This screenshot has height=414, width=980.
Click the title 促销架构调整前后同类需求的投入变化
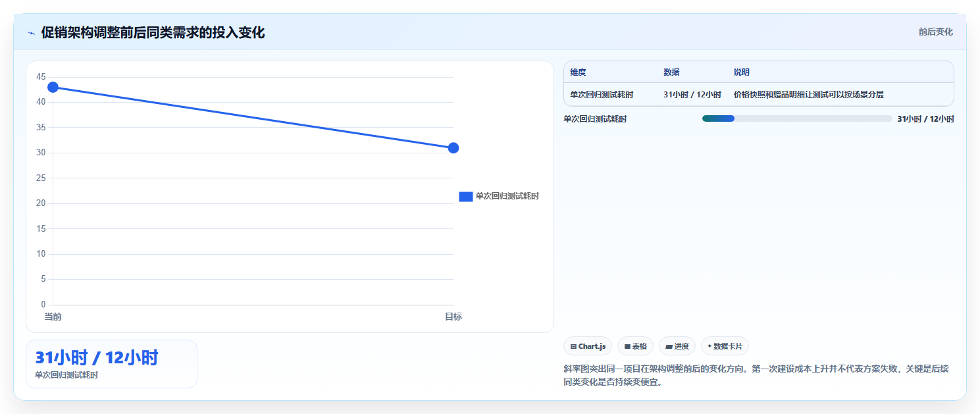153,32
